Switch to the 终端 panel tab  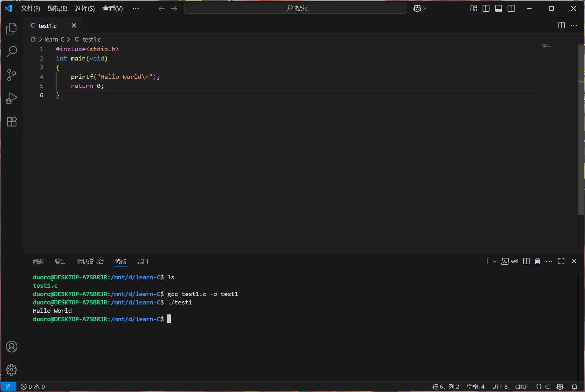point(121,261)
